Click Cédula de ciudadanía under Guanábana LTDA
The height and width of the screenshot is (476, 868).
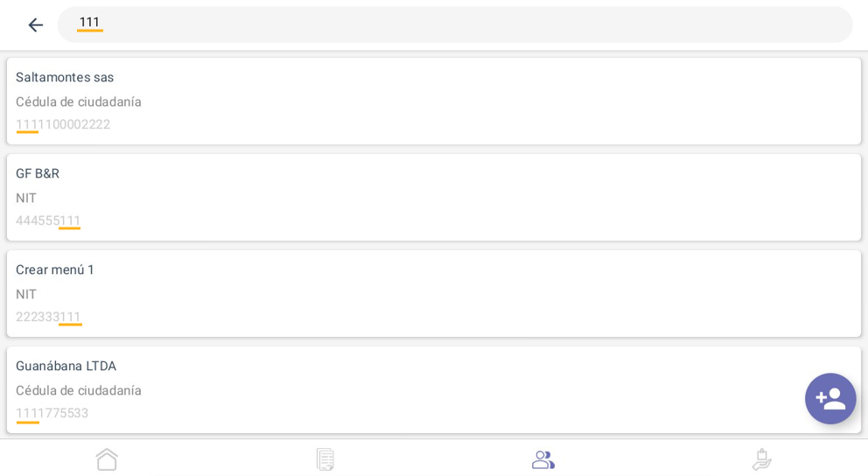[x=79, y=390]
